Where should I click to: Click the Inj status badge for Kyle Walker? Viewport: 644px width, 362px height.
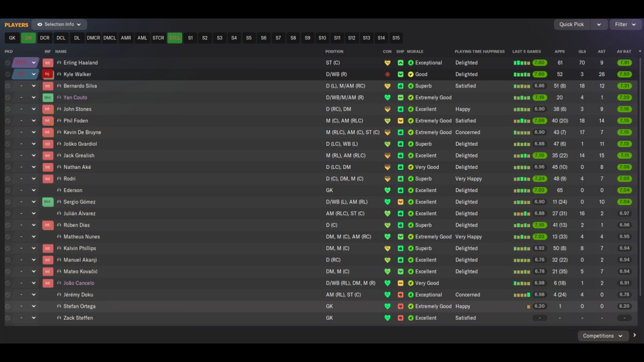(48, 74)
